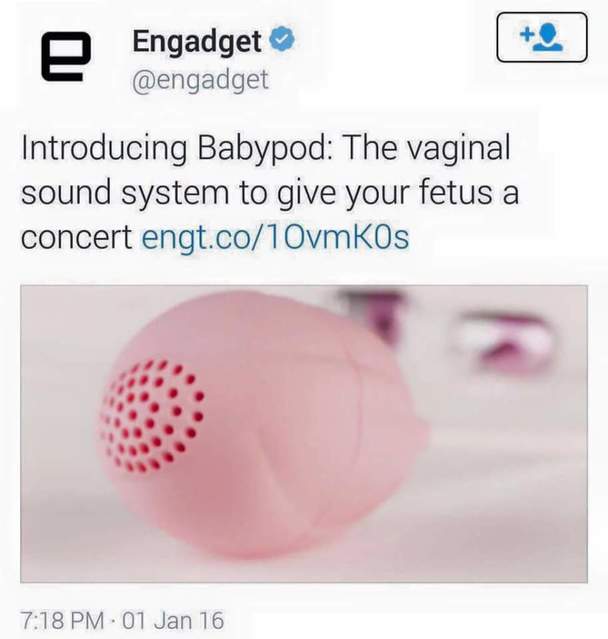
Task: Click the word 'concert' in the tweet
Action: click(76, 237)
